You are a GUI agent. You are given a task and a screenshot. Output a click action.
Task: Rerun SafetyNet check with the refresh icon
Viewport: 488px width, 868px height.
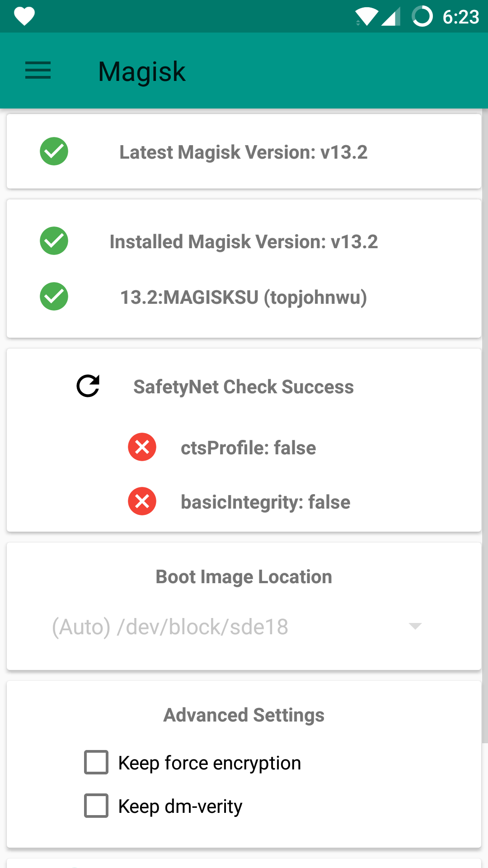point(87,386)
